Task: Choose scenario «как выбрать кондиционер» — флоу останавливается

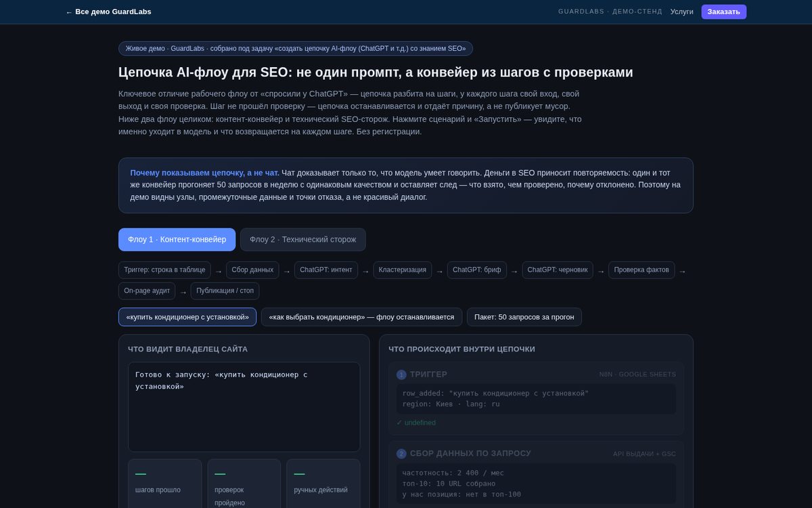Action: pyautogui.click(x=362, y=317)
